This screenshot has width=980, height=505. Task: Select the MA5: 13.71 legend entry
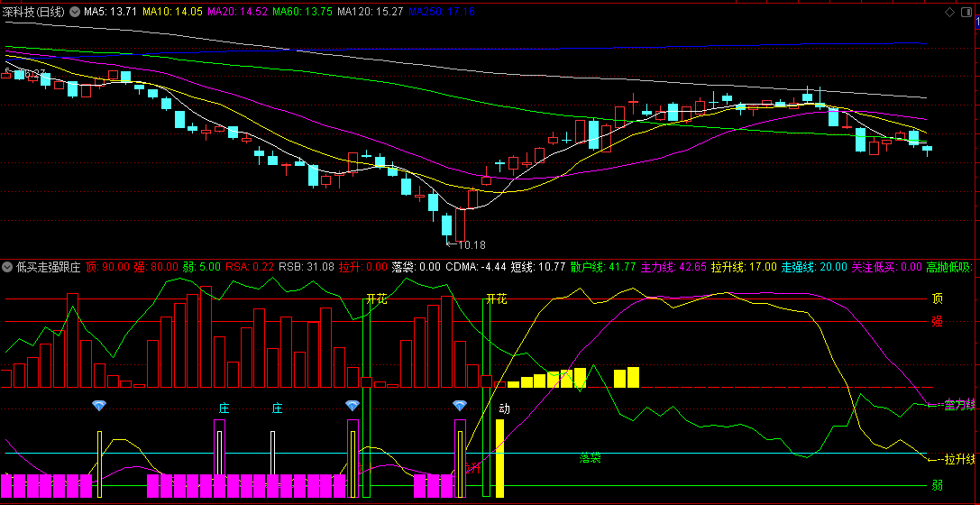click(x=111, y=11)
